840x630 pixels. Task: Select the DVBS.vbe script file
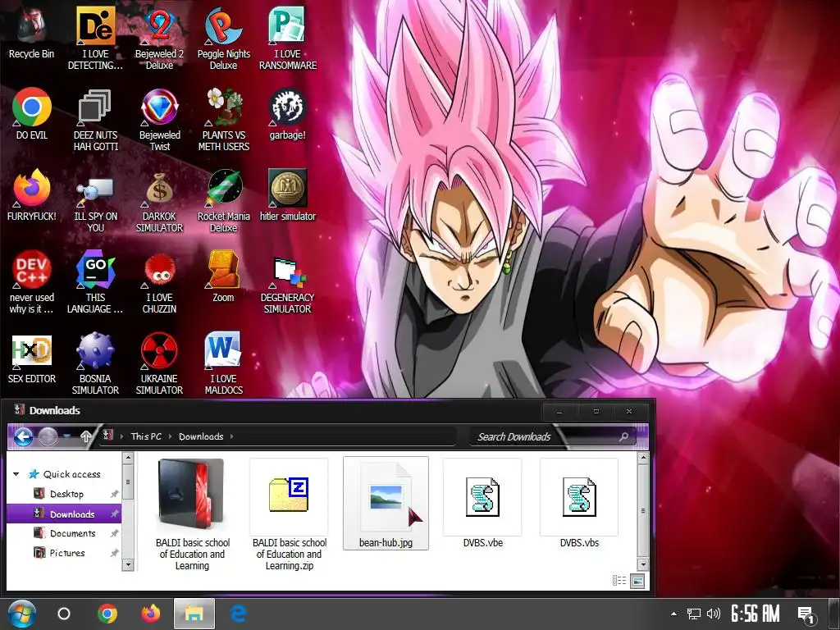pyautogui.click(x=482, y=504)
